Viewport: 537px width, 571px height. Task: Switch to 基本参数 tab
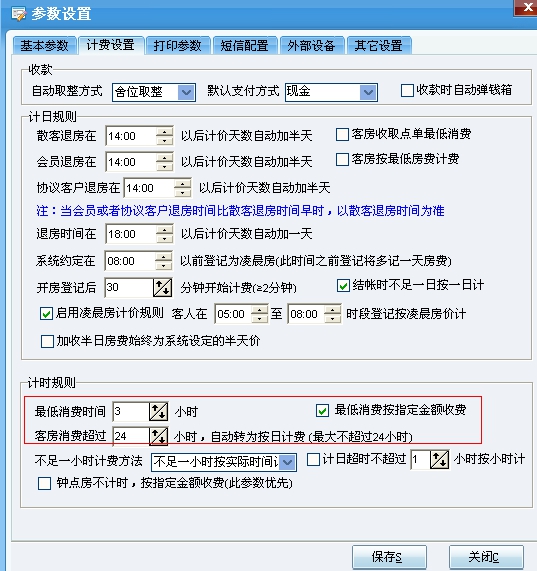coord(44,46)
